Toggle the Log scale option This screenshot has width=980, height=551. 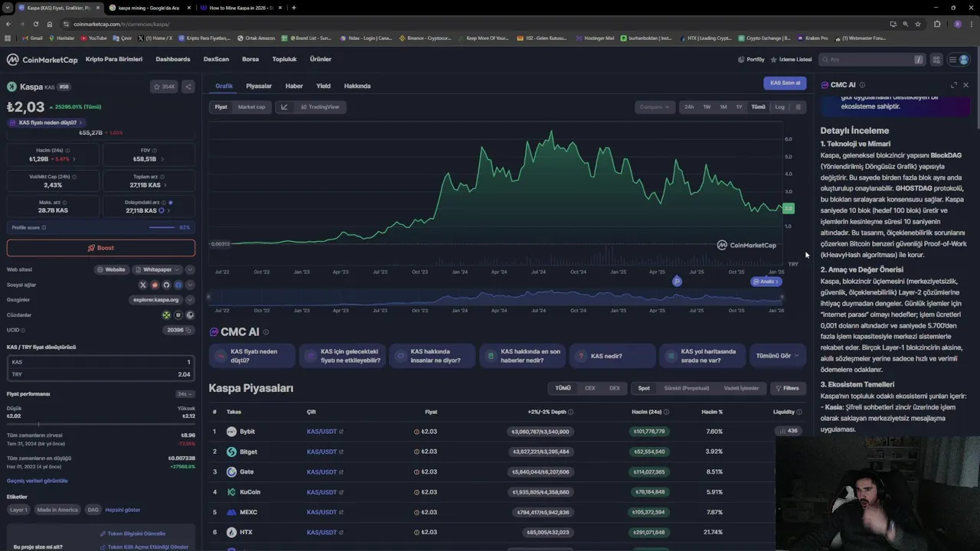point(779,107)
